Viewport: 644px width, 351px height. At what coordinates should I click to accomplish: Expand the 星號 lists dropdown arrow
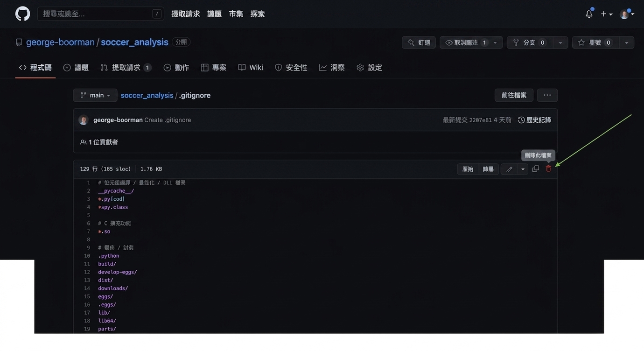point(626,42)
